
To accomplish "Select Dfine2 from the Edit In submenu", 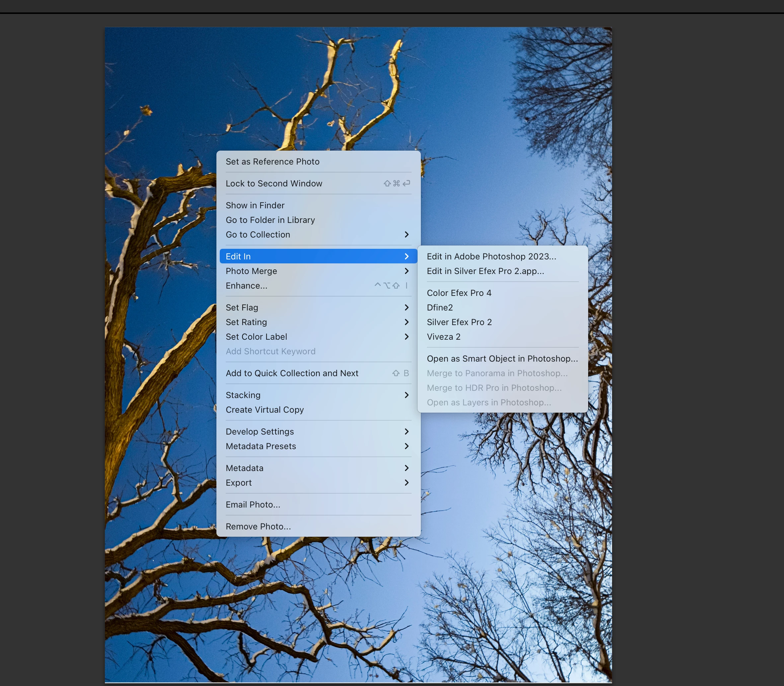I will [440, 308].
